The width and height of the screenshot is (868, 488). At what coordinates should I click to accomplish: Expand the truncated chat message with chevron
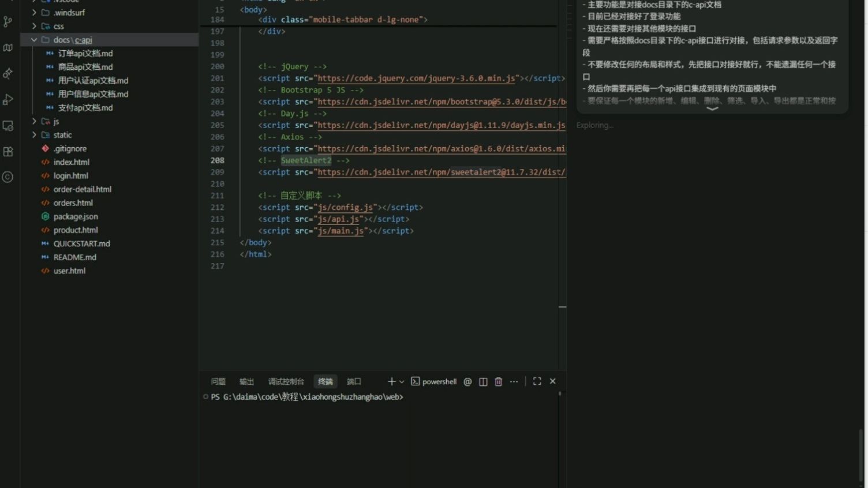click(712, 108)
